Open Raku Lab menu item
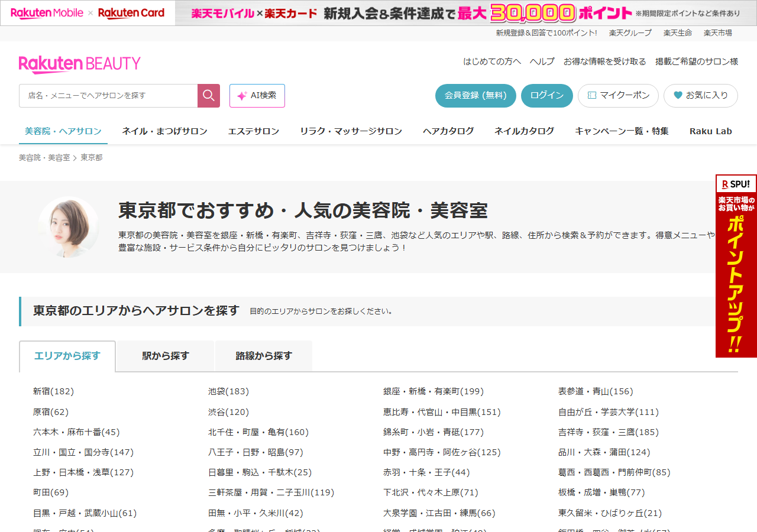This screenshot has width=757, height=532. pos(711,131)
